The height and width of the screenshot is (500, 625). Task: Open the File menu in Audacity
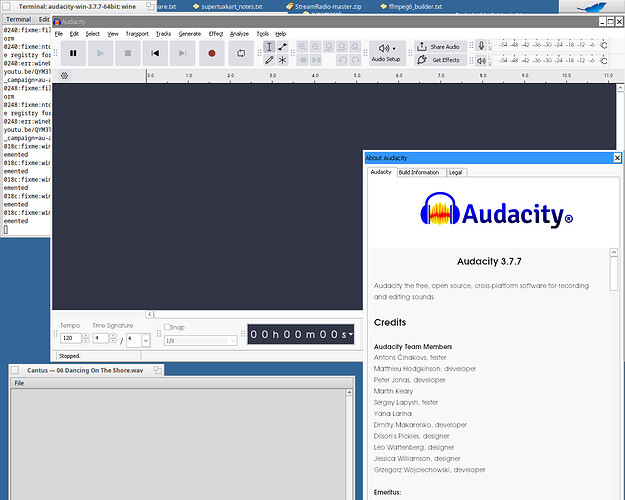(59, 34)
